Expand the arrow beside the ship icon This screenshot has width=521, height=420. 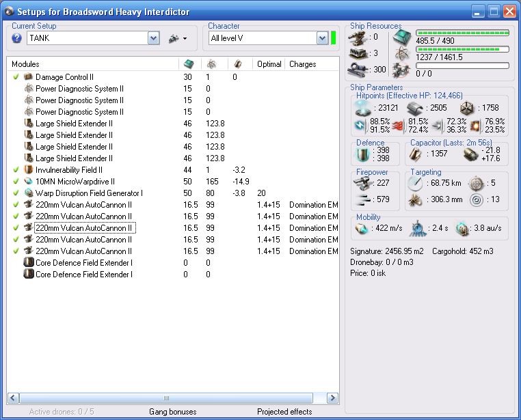tap(185, 39)
